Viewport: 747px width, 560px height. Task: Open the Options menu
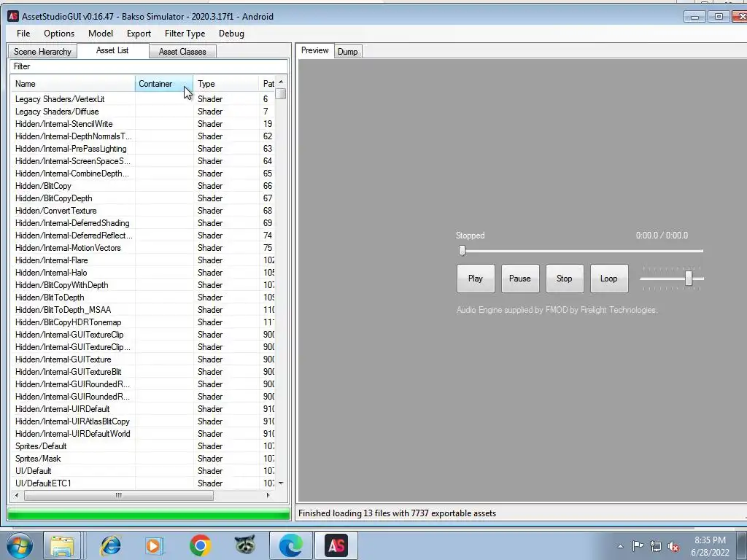click(x=59, y=34)
